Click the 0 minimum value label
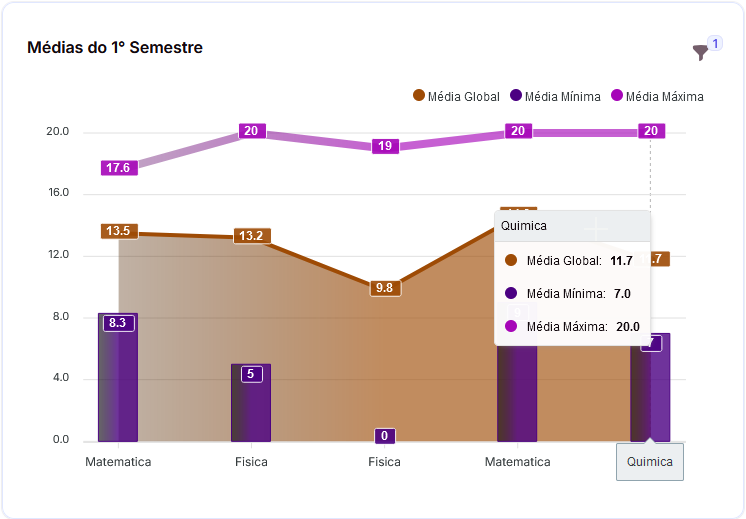This screenshot has width=746, height=519. tap(384, 436)
